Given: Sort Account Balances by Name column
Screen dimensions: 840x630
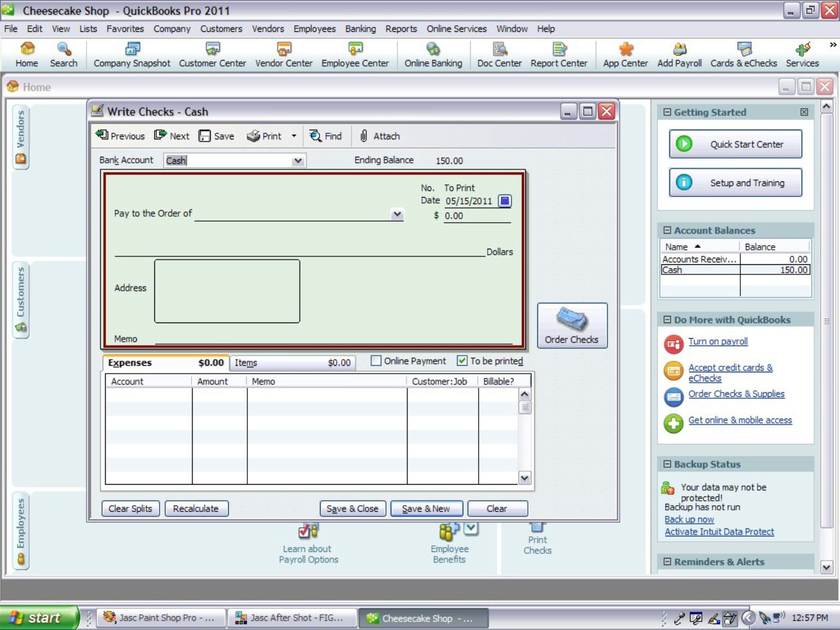Looking at the screenshot, I should pos(700,247).
